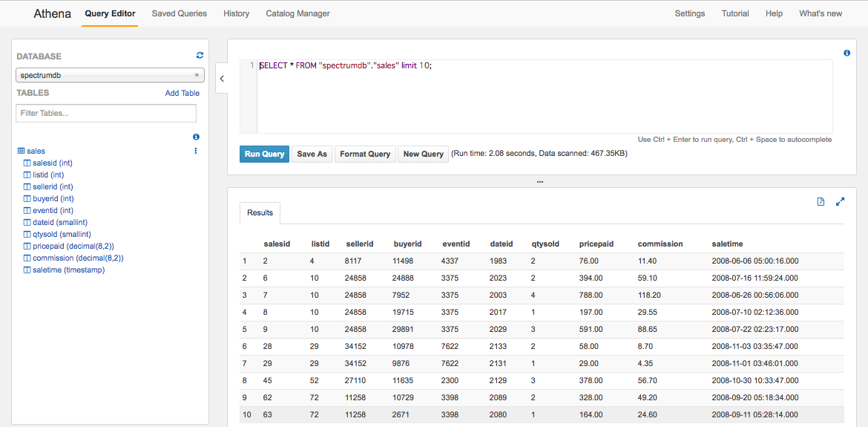Open the sales table options menu
The height and width of the screenshot is (427, 868).
click(195, 151)
